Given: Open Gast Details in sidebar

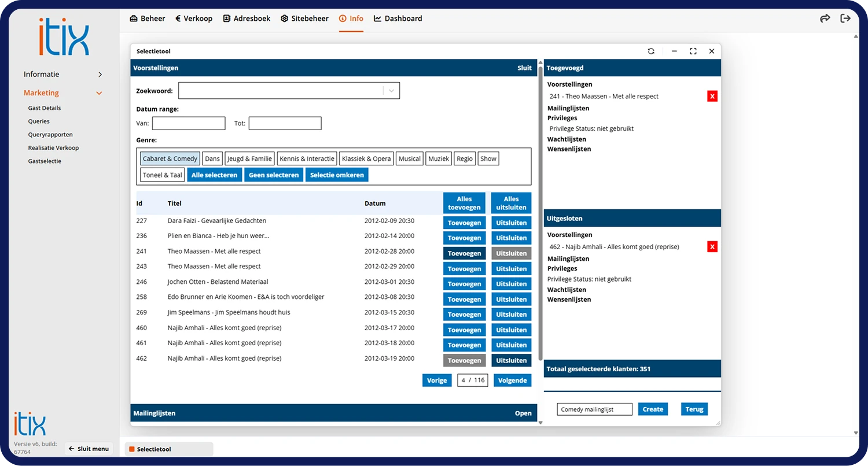Looking at the screenshot, I should (x=45, y=108).
